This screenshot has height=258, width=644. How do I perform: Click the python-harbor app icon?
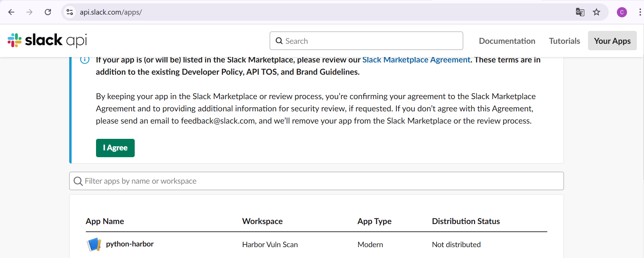click(94, 244)
